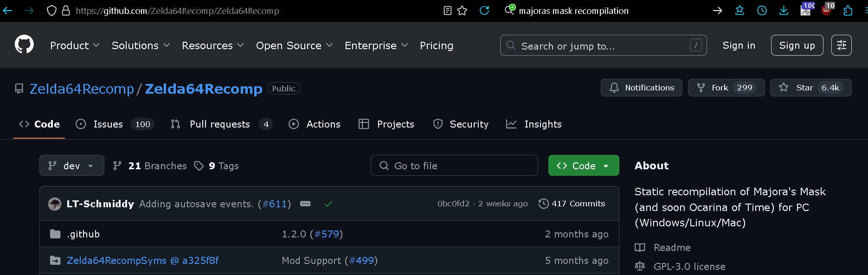
Task: Open the dev branch selector dropdown
Action: 72,166
